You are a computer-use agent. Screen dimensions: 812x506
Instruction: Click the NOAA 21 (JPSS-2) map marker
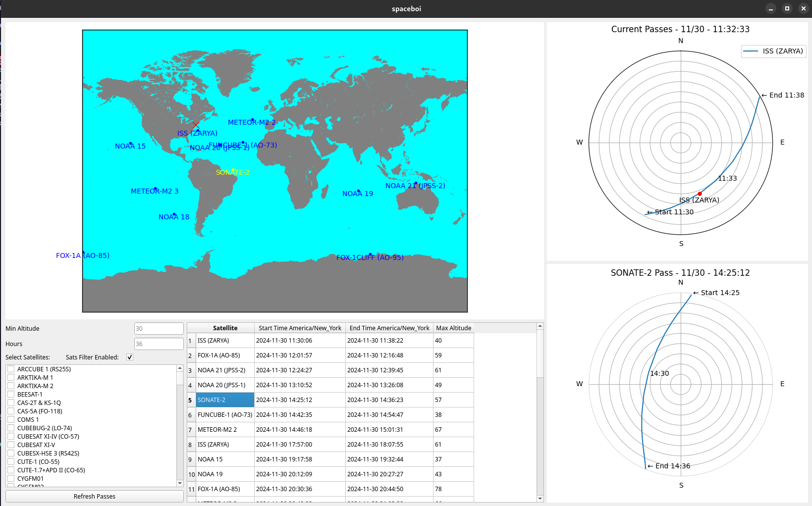[x=416, y=183]
